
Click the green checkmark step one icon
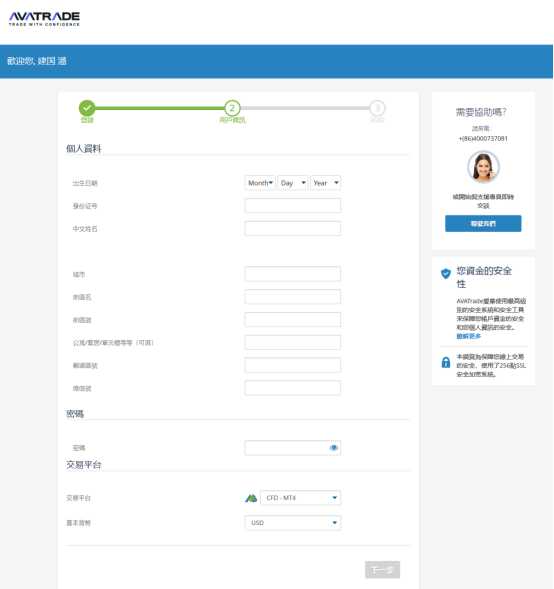point(87,108)
